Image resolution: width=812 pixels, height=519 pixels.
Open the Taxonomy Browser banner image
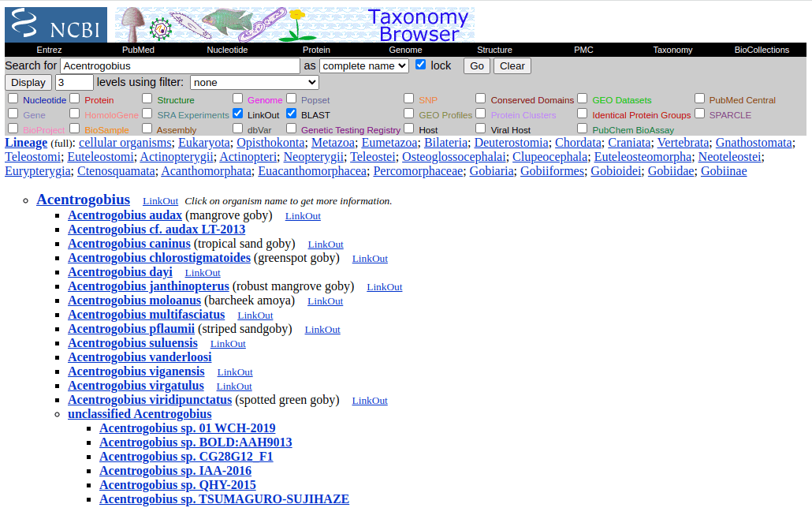[295, 25]
